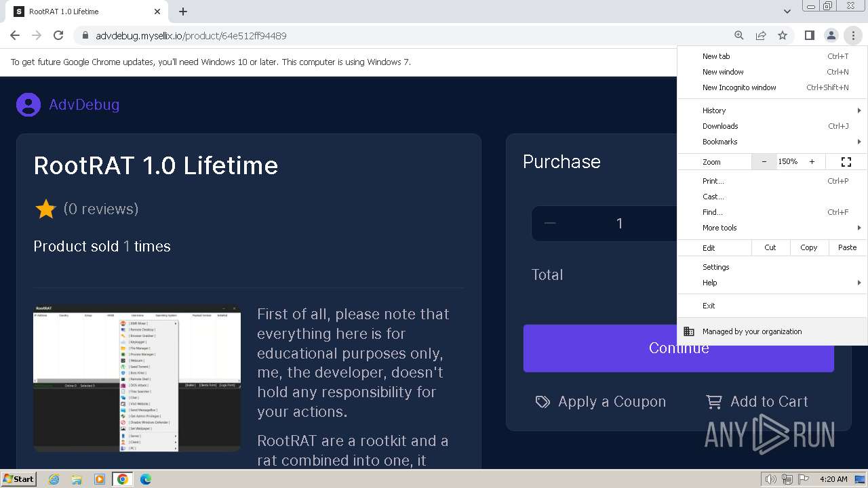Click the address bar URL
The width and height of the screenshot is (868, 488).
[x=191, y=35]
